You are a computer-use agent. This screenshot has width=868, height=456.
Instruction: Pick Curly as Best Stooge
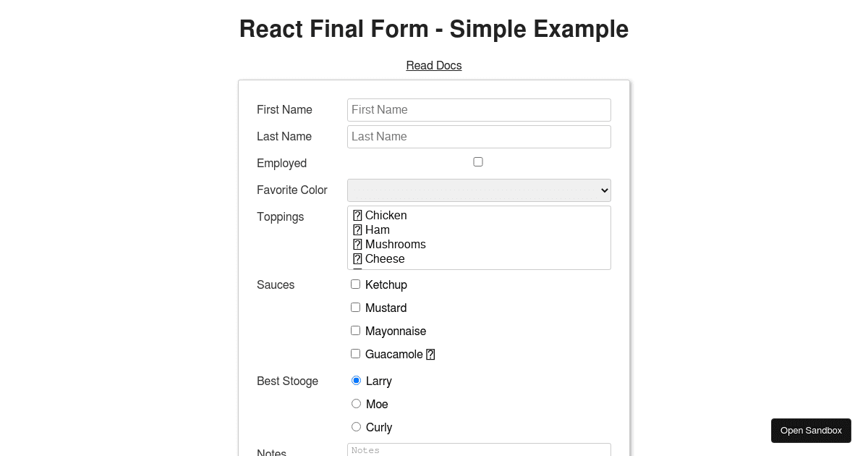click(356, 426)
